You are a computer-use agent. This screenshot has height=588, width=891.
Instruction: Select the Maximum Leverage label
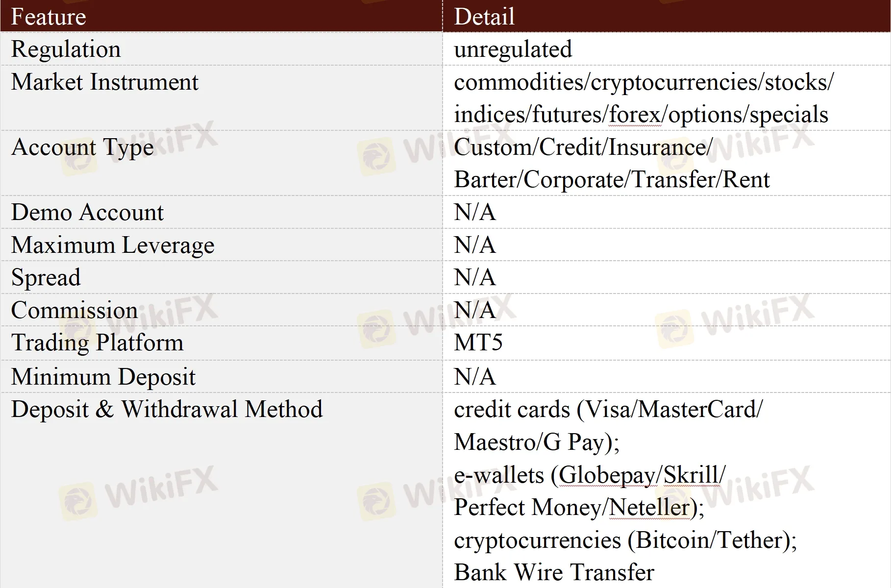coord(113,245)
